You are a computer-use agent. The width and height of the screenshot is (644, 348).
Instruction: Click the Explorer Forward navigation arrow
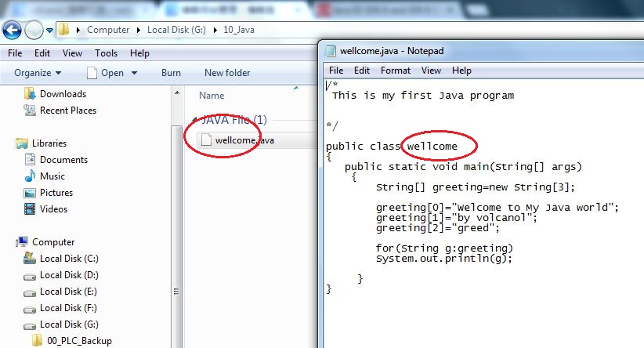pos(34,30)
